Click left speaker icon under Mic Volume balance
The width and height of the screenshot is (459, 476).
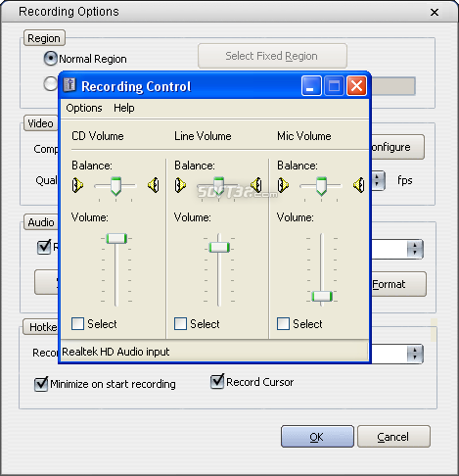click(x=283, y=185)
